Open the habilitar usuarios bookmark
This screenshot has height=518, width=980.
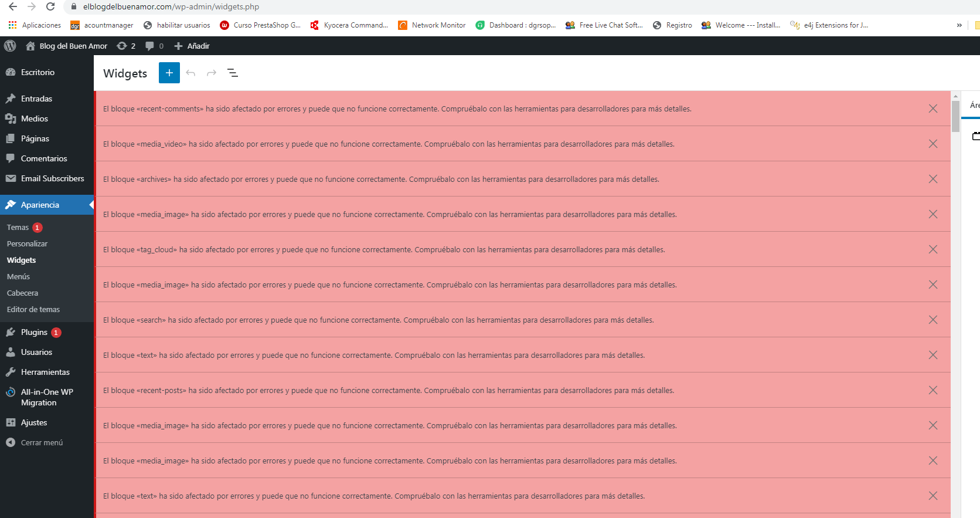(177, 25)
